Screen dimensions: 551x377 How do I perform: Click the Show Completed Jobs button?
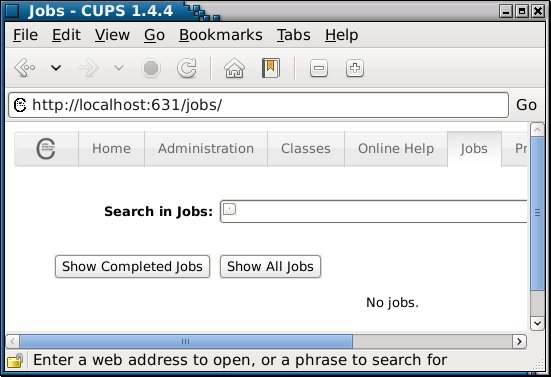[x=132, y=266]
